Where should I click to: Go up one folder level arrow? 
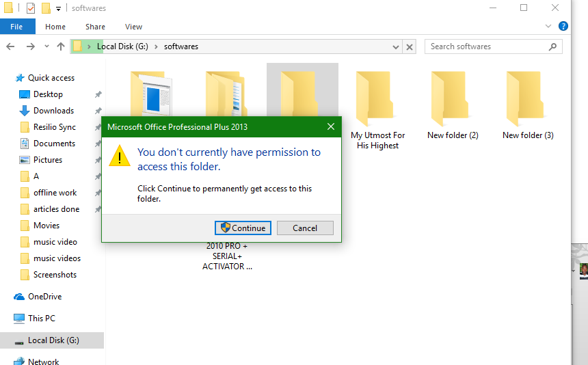61,46
